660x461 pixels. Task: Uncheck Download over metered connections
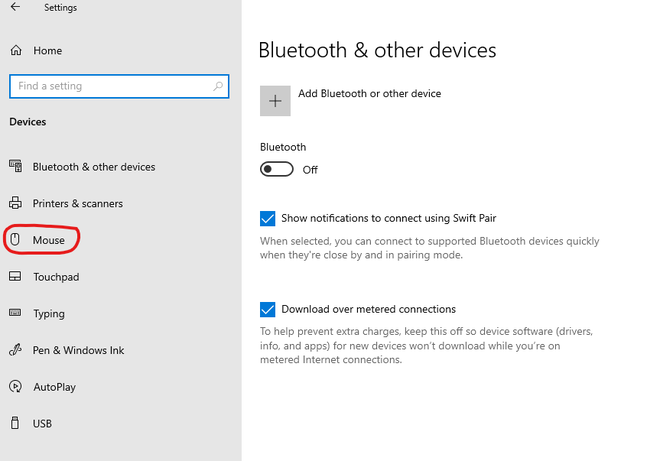267,309
